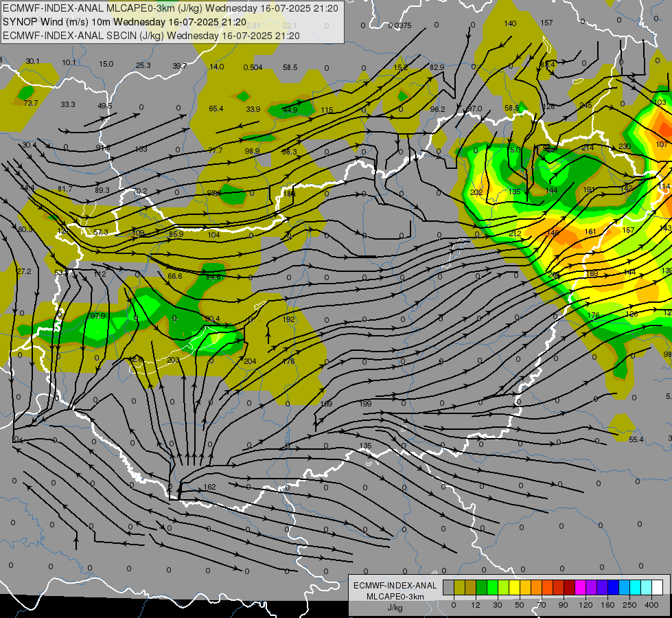Select the SBCIN title line

pos(151,36)
